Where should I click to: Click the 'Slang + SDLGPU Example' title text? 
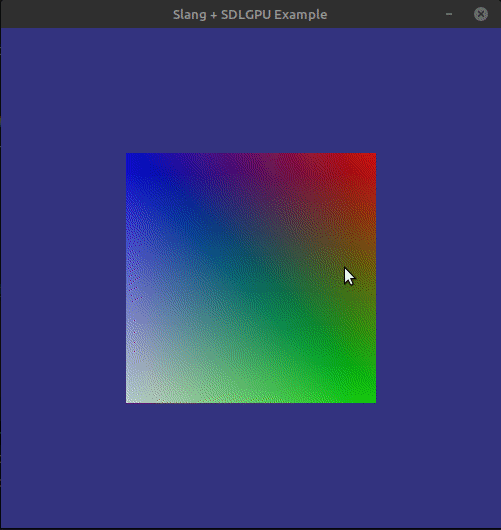point(250,15)
